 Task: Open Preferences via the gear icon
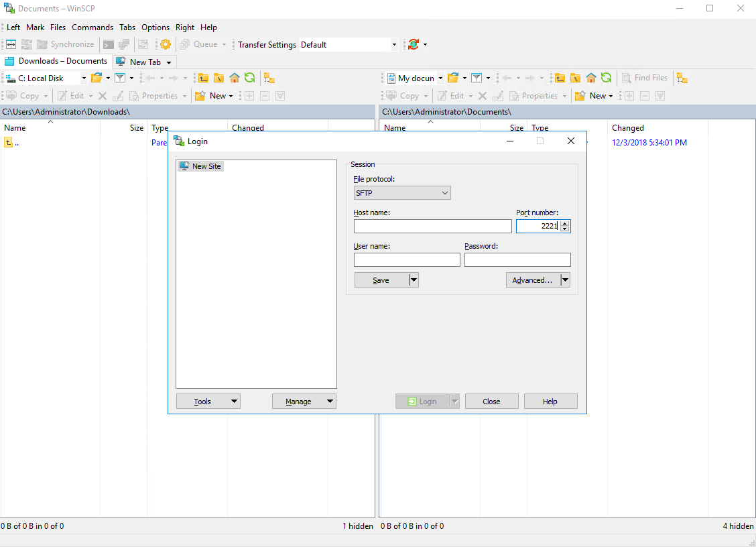(166, 44)
